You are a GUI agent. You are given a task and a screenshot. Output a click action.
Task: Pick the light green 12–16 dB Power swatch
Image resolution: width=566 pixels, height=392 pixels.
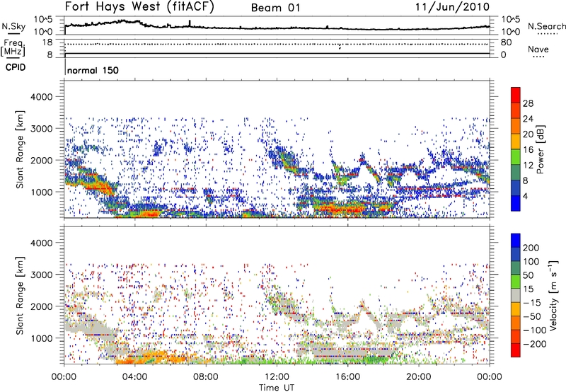click(516, 157)
